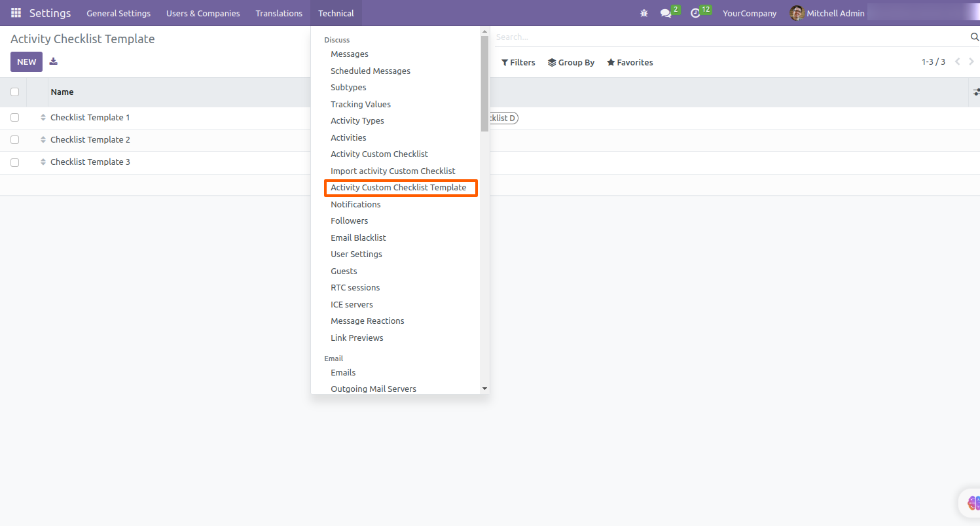
Task: Click the NEW button
Action: [26, 62]
